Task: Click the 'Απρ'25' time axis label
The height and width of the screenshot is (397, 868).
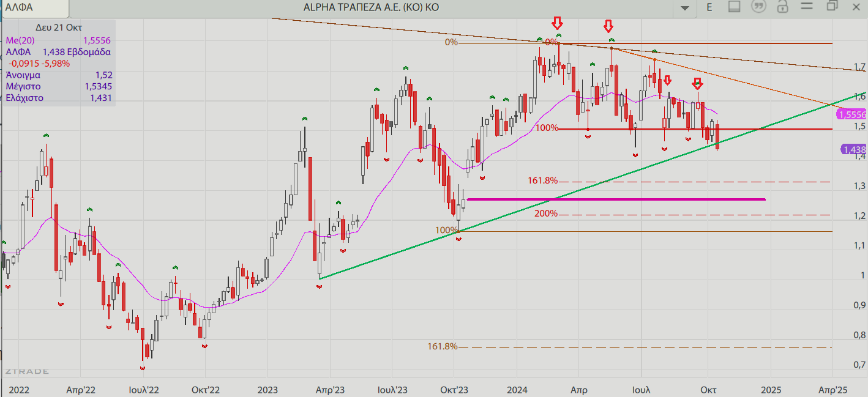Action: coord(832,390)
